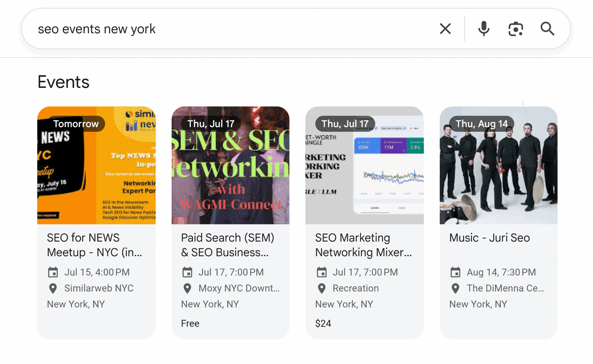Open the SEO for NEWS Meetup thumbnail

pyautogui.click(x=96, y=165)
